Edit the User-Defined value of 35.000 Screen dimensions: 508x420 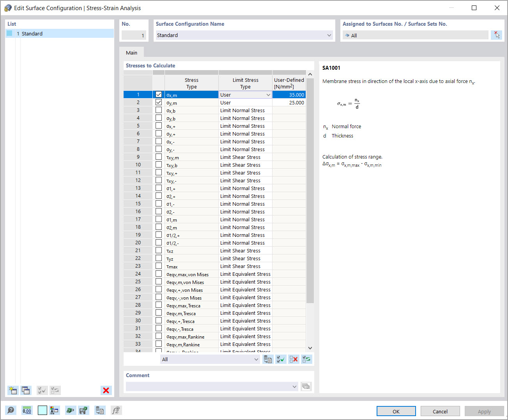[289, 94]
